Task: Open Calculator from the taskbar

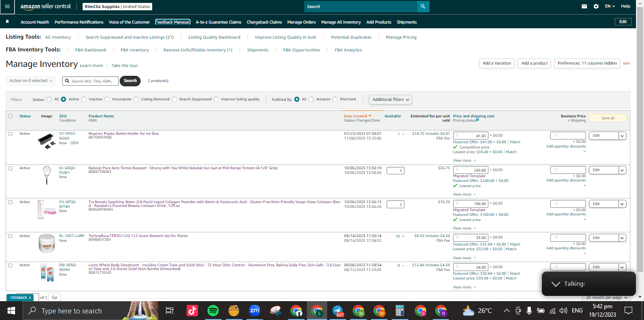Action: coord(400,311)
